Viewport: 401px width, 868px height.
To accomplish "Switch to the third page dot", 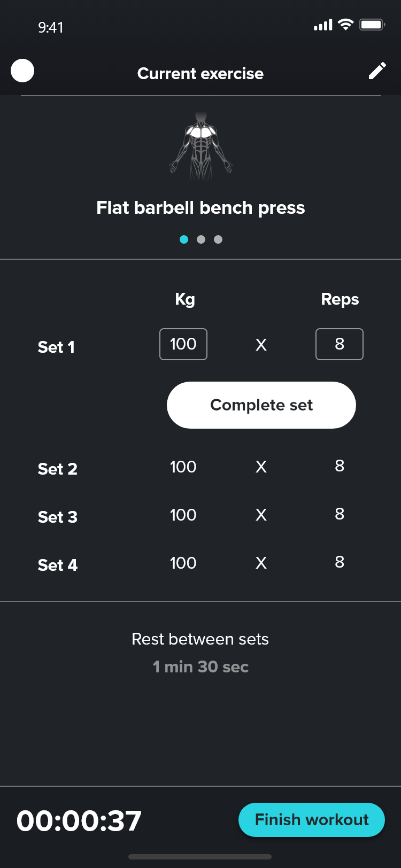I will tap(218, 239).
